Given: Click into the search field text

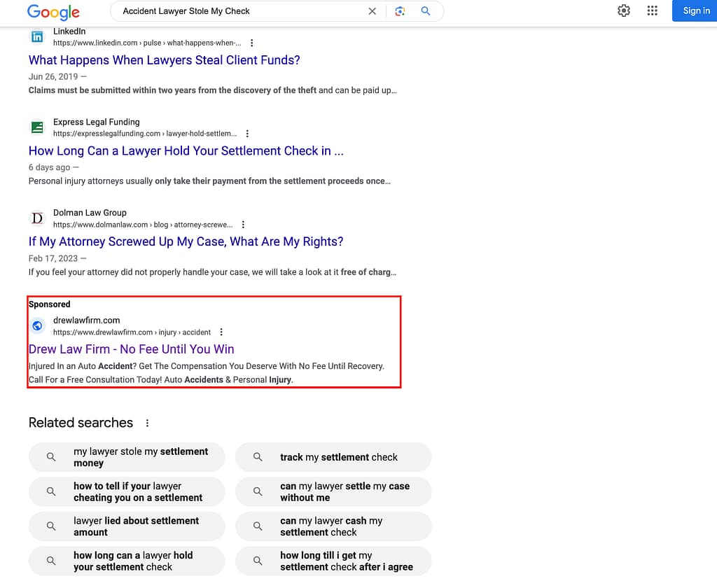Looking at the screenshot, I should tap(186, 11).
